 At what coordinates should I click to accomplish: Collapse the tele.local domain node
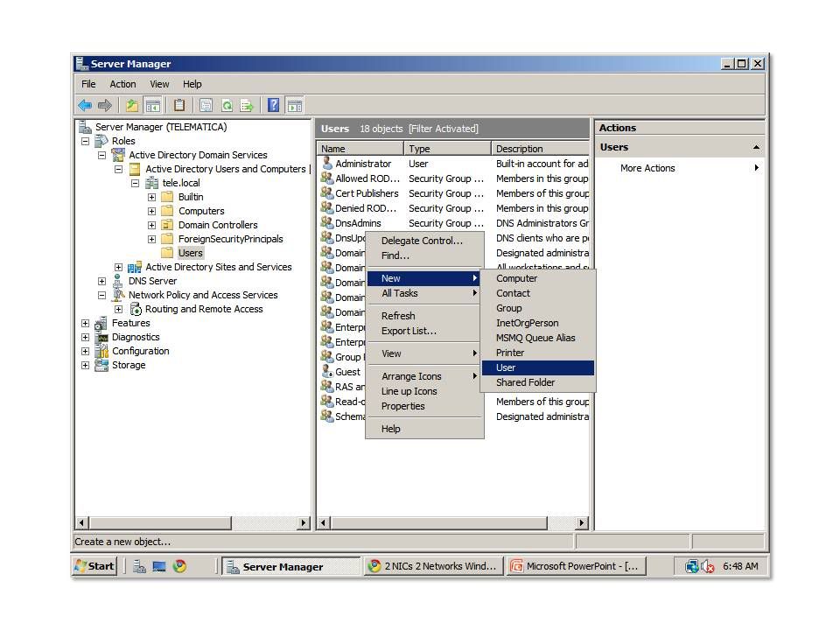tap(135, 183)
